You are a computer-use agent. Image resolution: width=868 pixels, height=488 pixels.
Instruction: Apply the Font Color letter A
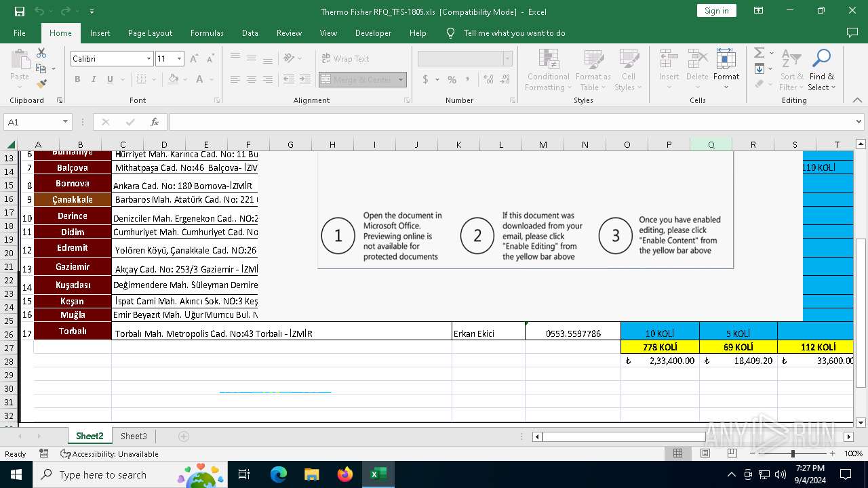coord(200,79)
